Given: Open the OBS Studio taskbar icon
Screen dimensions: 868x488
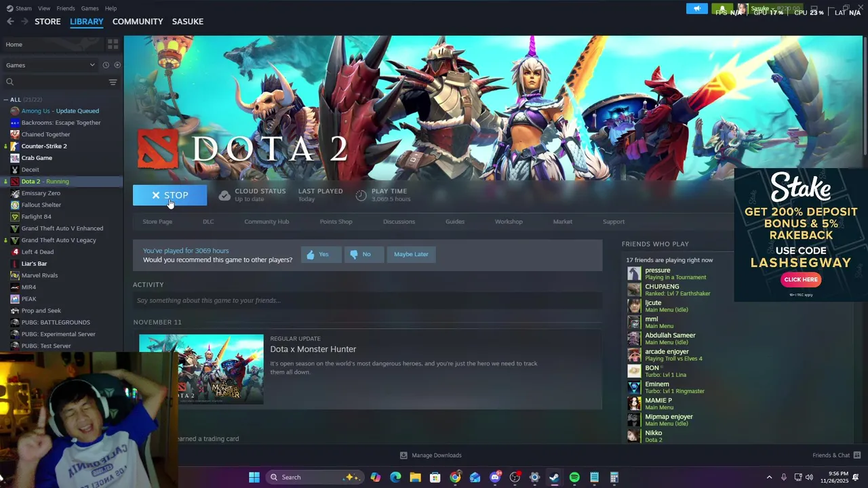Looking at the screenshot, I should tap(515, 477).
